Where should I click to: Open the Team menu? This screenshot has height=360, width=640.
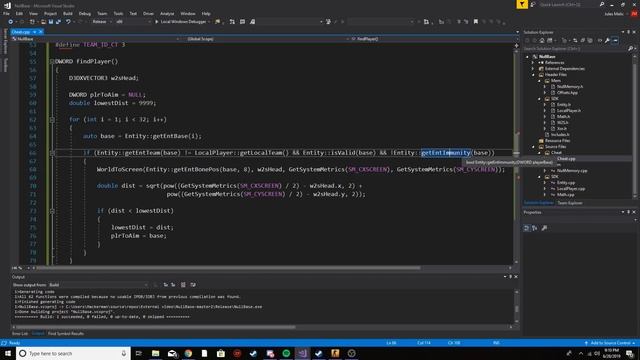pyautogui.click(x=102, y=13)
